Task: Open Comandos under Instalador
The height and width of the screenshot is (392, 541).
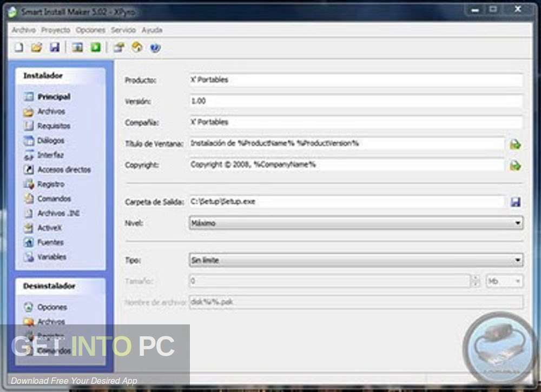Action: pos(47,198)
